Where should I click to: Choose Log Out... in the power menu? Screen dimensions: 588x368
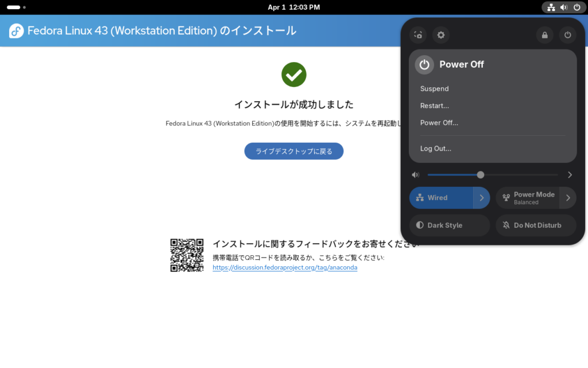(x=436, y=148)
